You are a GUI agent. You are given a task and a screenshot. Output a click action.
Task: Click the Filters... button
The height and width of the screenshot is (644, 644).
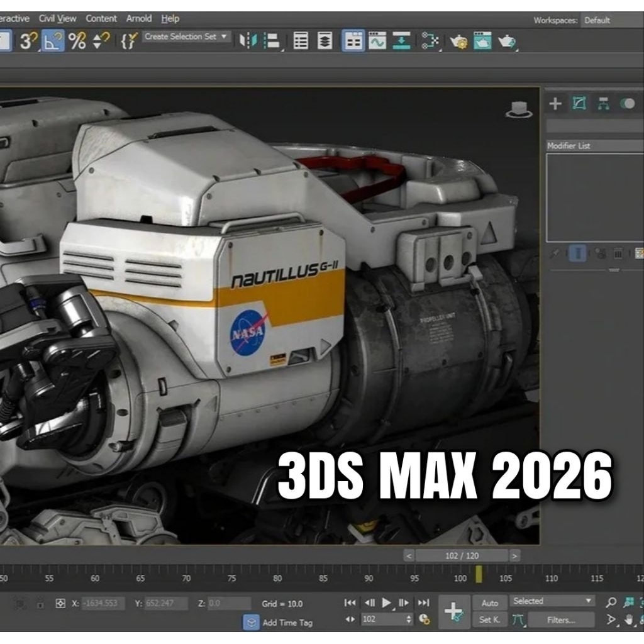(562, 619)
